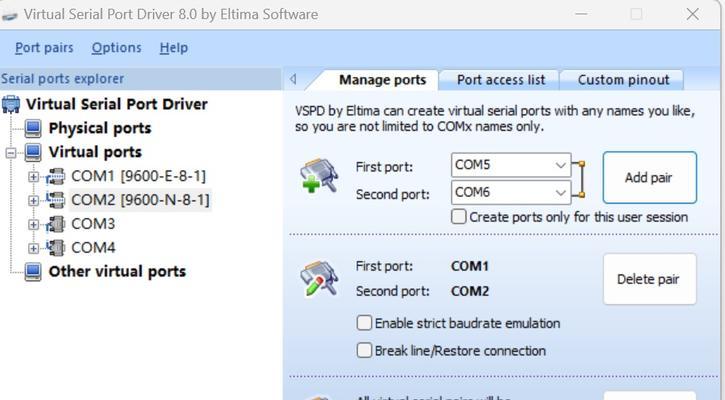The width and height of the screenshot is (725, 400).
Task: Select the Physical ports tree item
Action: pyautogui.click(x=100, y=128)
